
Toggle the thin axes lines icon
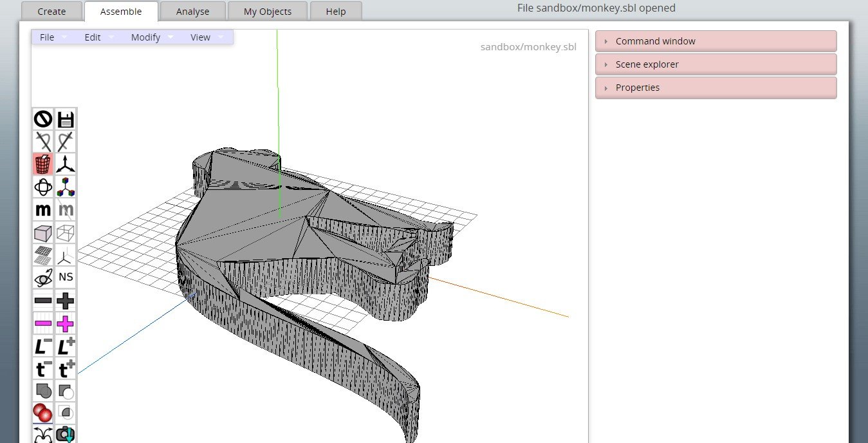pyautogui.click(x=66, y=255)
